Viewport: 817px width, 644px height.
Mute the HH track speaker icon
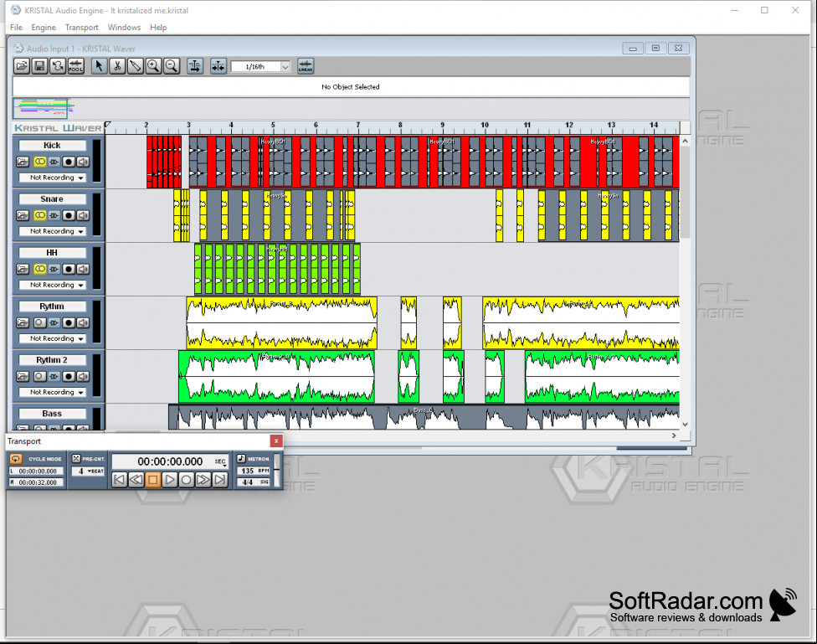click(x=83, y=269)
